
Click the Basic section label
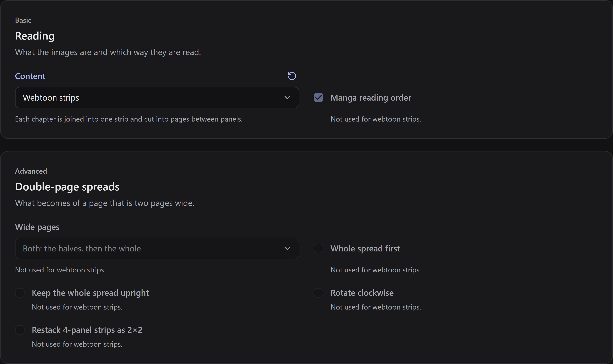point(23,20)
